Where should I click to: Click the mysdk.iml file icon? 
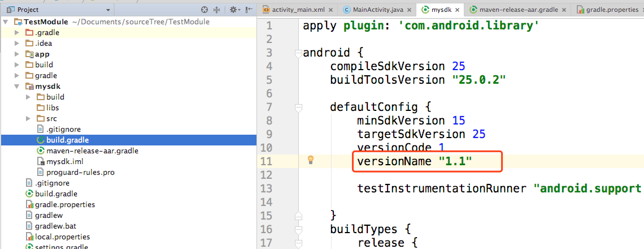tap(40, 161)
